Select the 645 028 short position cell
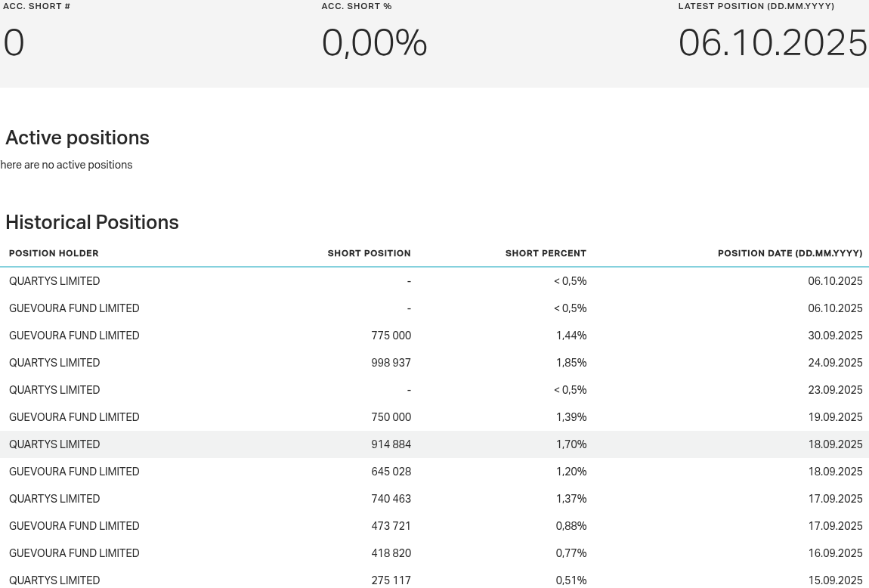This screenshot has width=869, height=588. pyautogui.click(x=391, y=472)
